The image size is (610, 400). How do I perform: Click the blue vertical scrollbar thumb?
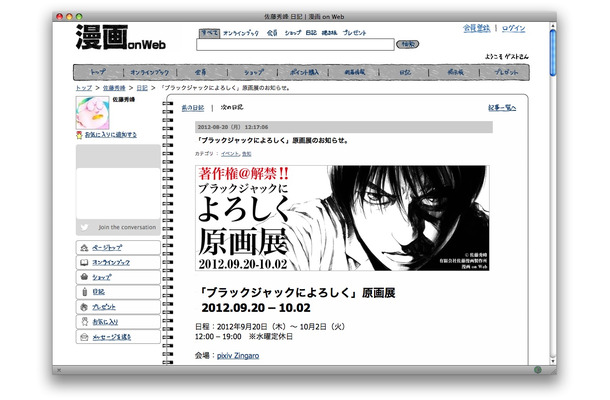pos(552,53)
